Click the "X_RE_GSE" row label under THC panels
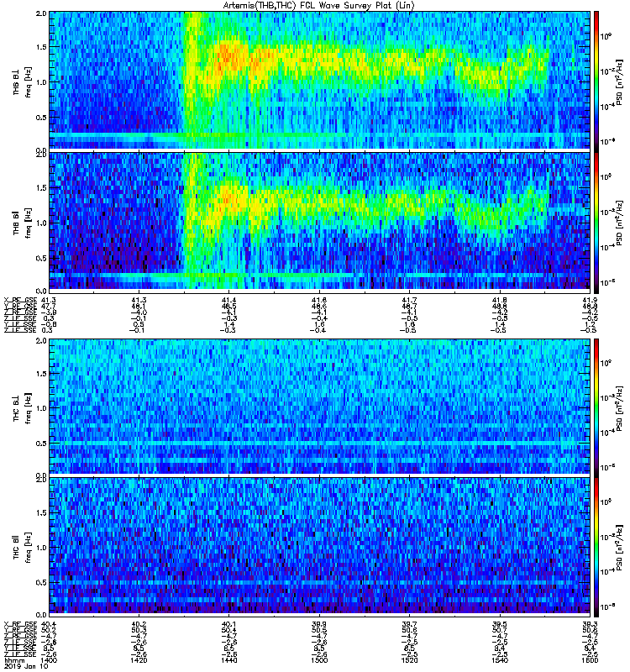The width and height of the screenshot is (630, 672). 20,624
